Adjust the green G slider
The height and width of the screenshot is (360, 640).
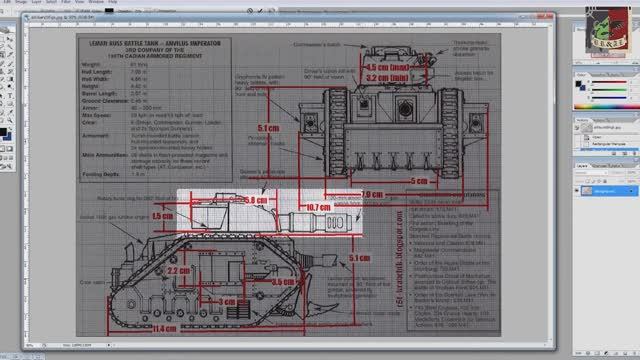609,90
